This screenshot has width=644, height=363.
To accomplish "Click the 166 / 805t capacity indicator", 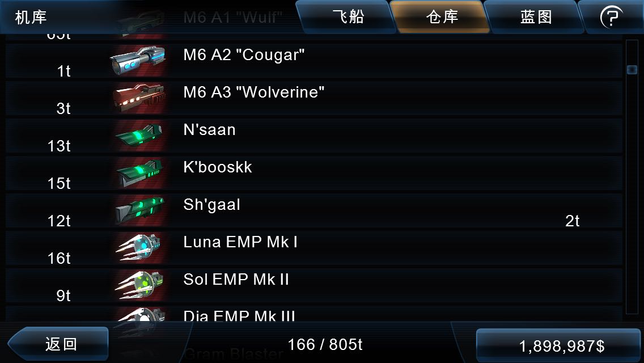I will coord(325,344).
